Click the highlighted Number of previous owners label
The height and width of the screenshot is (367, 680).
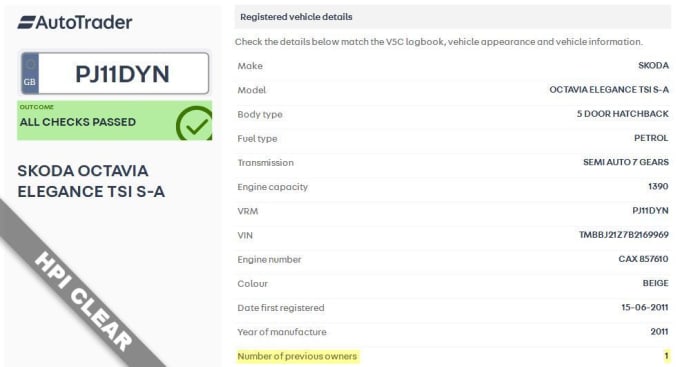point(297,356)
